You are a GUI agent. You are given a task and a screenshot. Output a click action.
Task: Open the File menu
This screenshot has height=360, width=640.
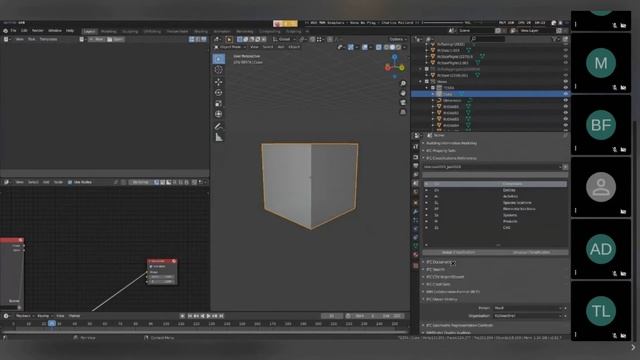[13, 31]
